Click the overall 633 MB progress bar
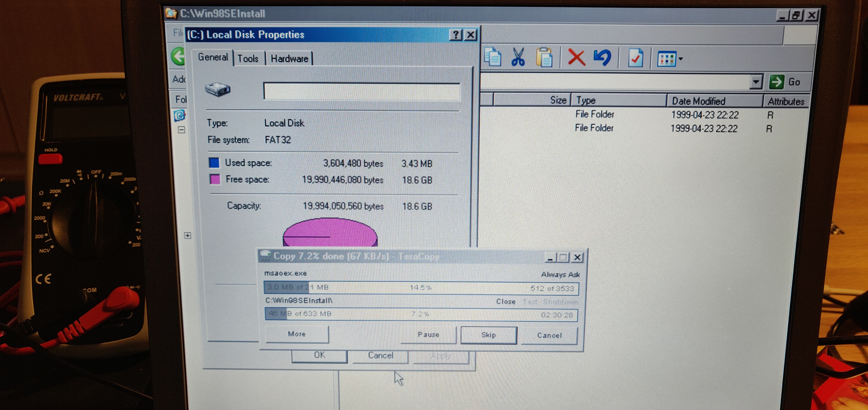Screen dimensions: 868x410 [421, 314]
